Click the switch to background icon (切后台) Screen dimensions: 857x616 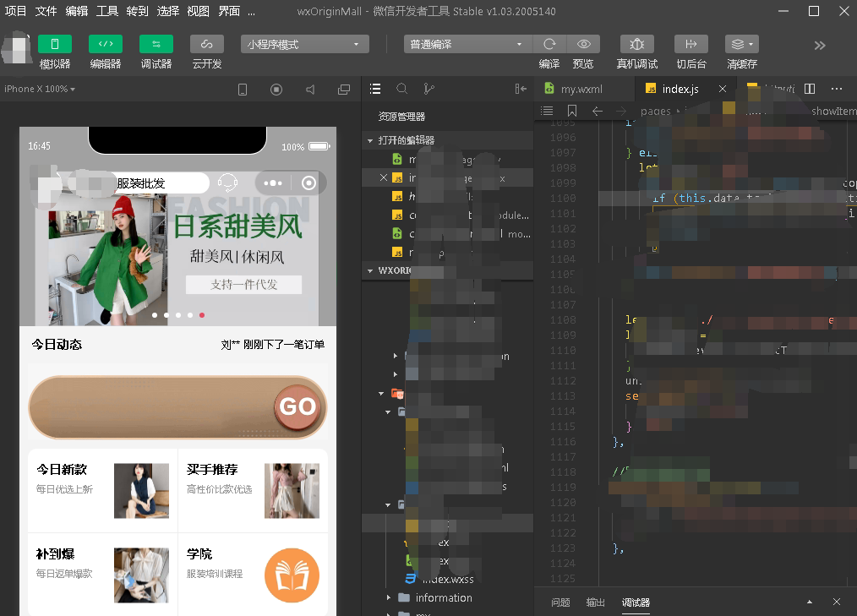[691, 44]
